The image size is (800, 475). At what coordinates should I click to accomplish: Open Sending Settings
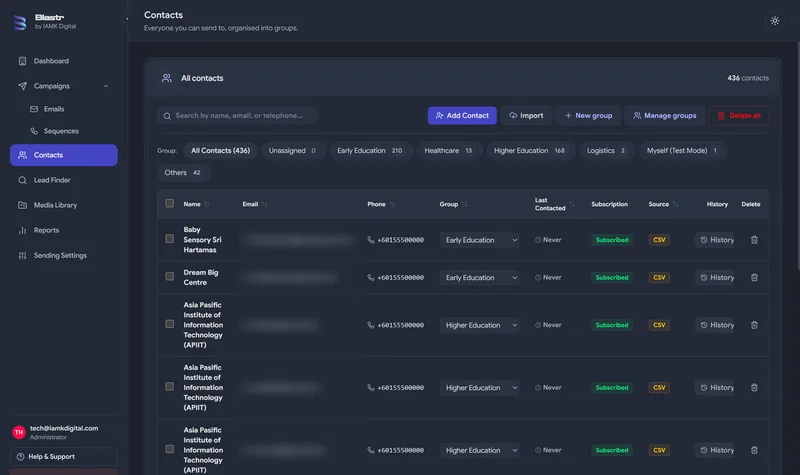coord(64,255)
